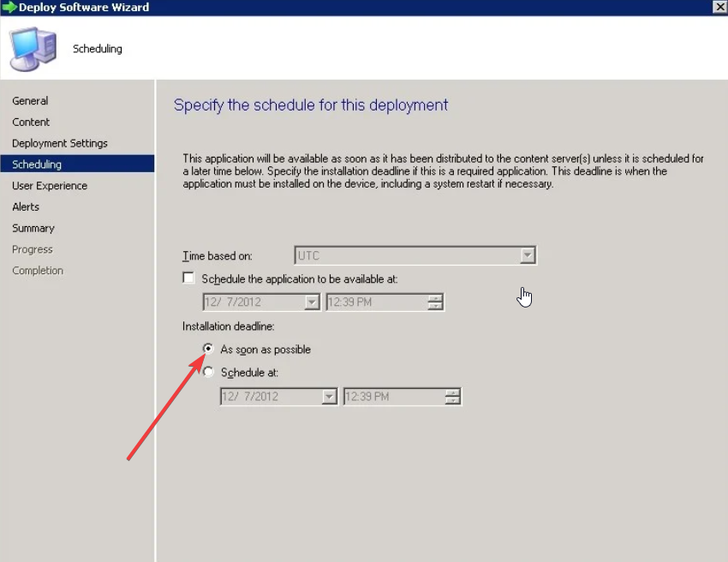
Task: Click the deadline time spinner arrows
Action: (452, 397)
